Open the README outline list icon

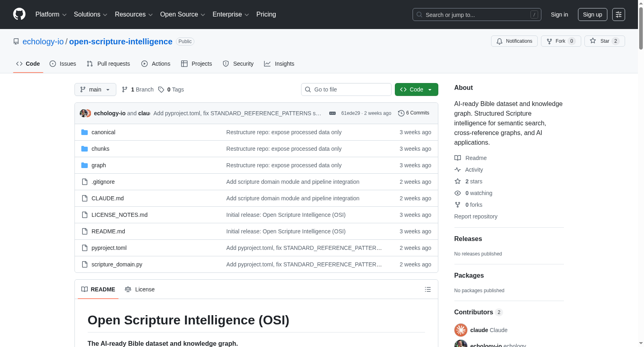(x=428, y=289)
